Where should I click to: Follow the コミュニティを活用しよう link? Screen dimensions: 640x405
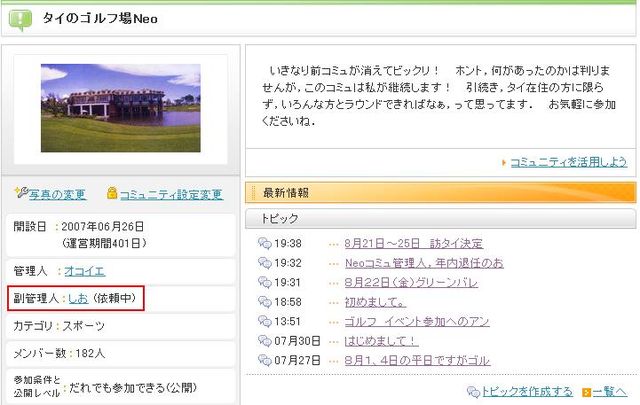568,162
